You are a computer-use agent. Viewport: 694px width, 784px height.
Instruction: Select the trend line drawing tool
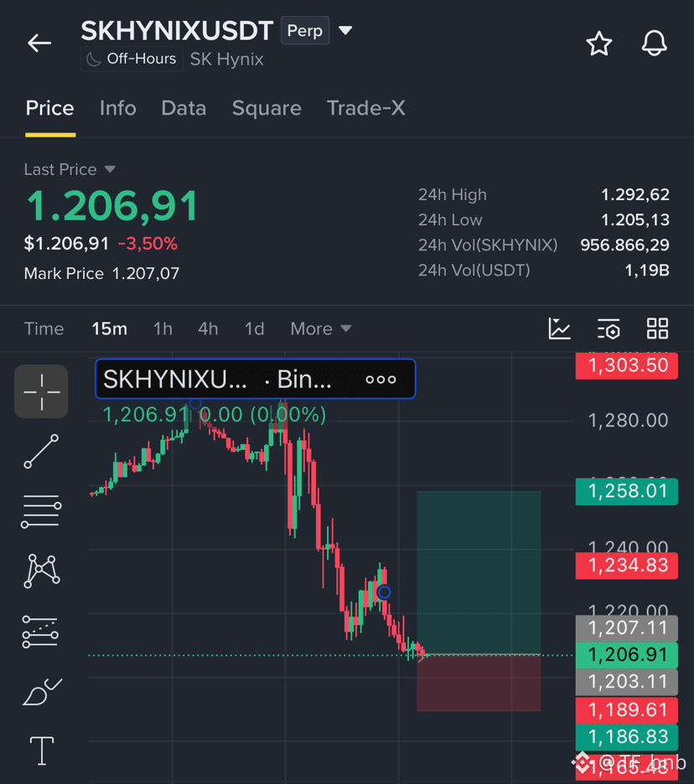42,451
